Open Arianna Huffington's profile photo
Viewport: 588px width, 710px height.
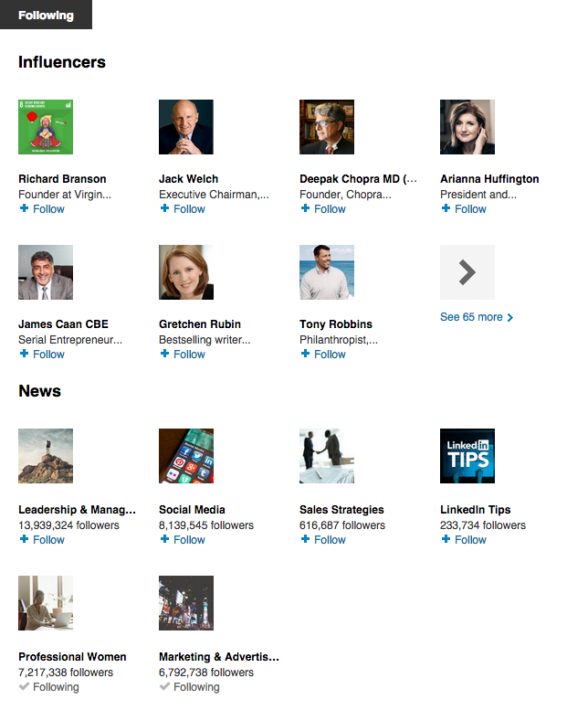(x=467, y=127)
